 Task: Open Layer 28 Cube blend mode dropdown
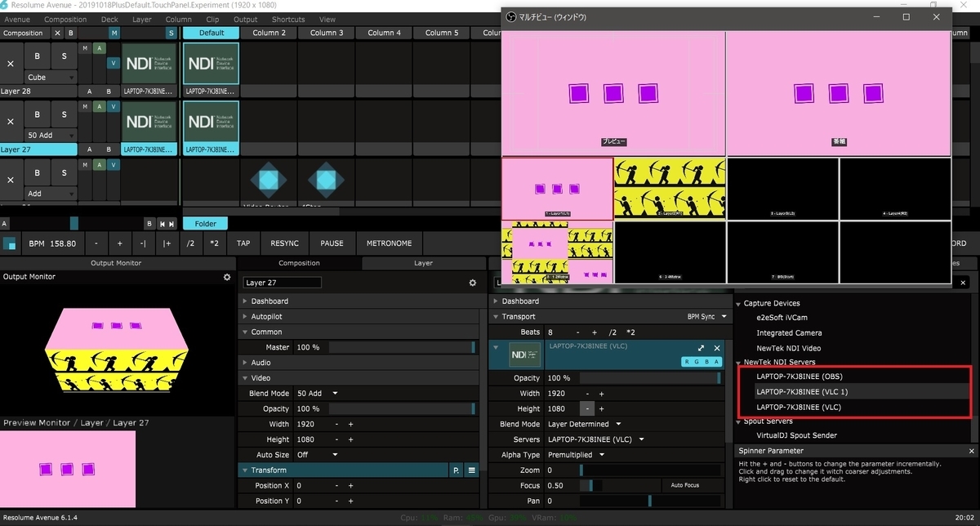pos(51,77)
